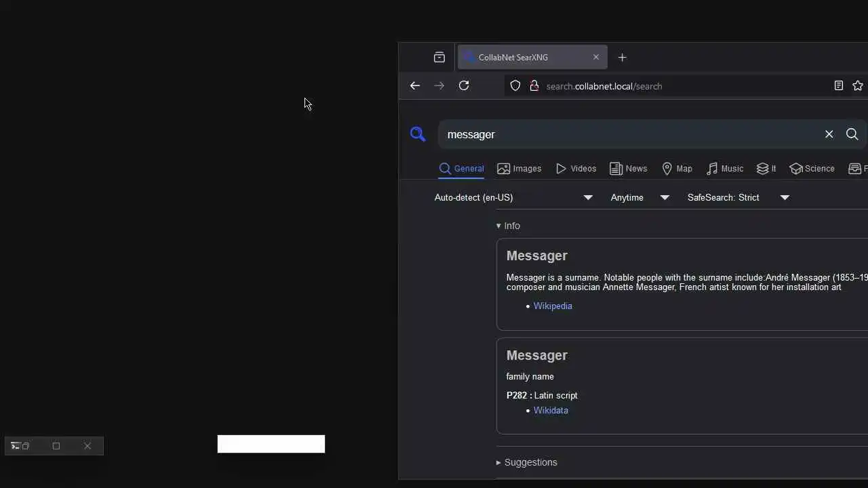The height and width of the screenshot is (488, 868).
Task: Switch to the Music category tab
Action: (x=724, y=169)
